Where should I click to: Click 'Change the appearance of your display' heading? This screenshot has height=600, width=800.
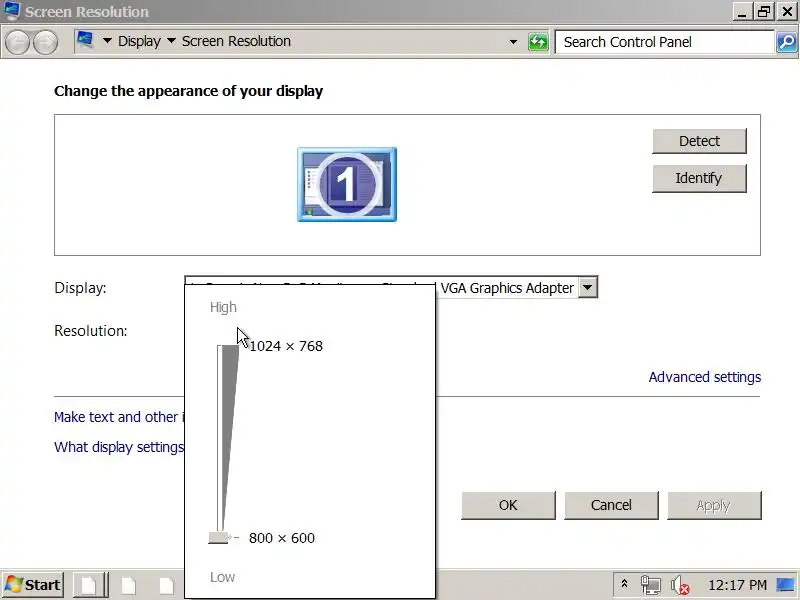pyautogui.click(x=188, y=91)
